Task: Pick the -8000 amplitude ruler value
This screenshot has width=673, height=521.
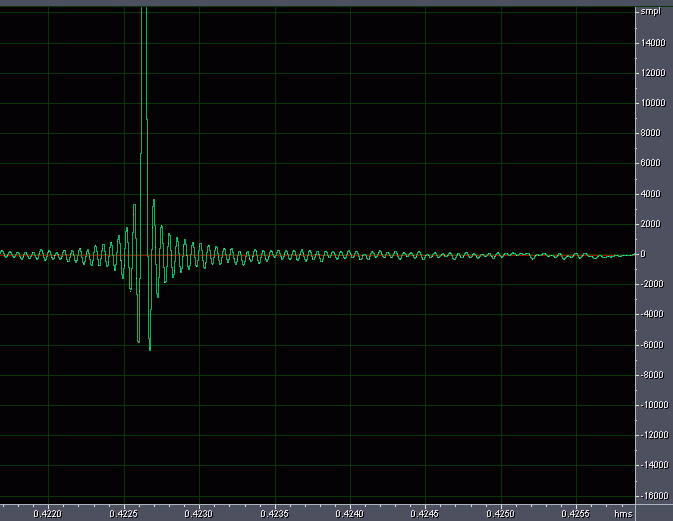Action: pos(652,375)
